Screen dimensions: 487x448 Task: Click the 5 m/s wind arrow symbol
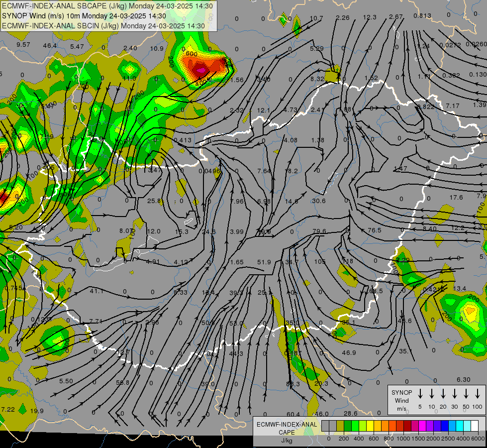[x=420, y=394]
